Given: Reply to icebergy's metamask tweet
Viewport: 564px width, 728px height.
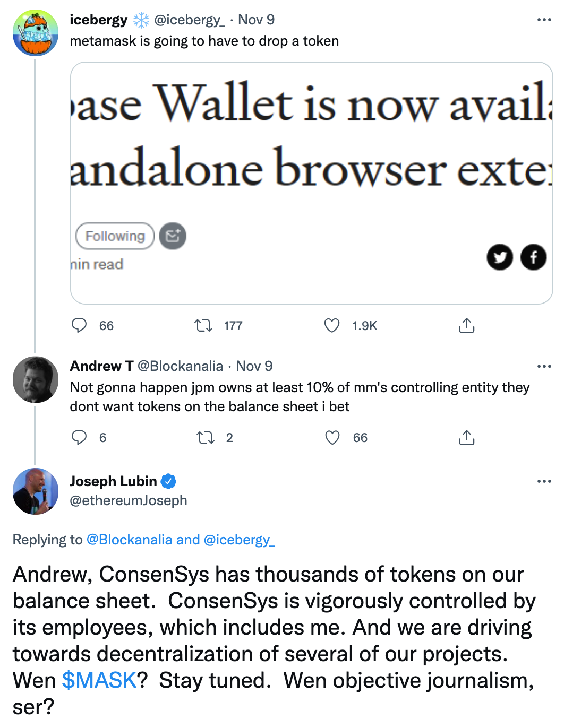Looking at the screenshot, I should pyautogui.click(x=79, y=325).
